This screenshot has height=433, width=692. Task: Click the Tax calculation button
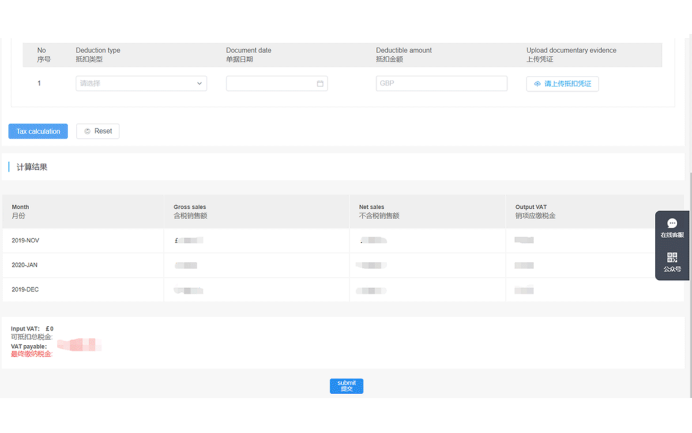tap(38, 131)
